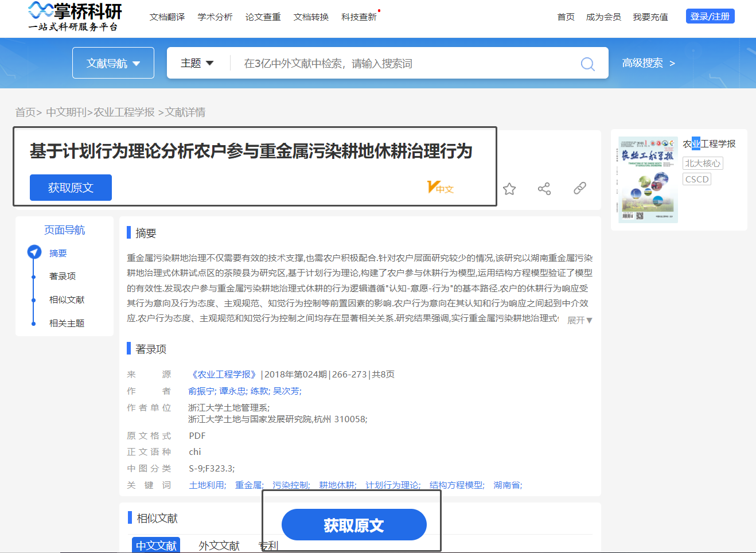Click the CSCD badge
Screen dimensions: 756x553
(696, 179)
